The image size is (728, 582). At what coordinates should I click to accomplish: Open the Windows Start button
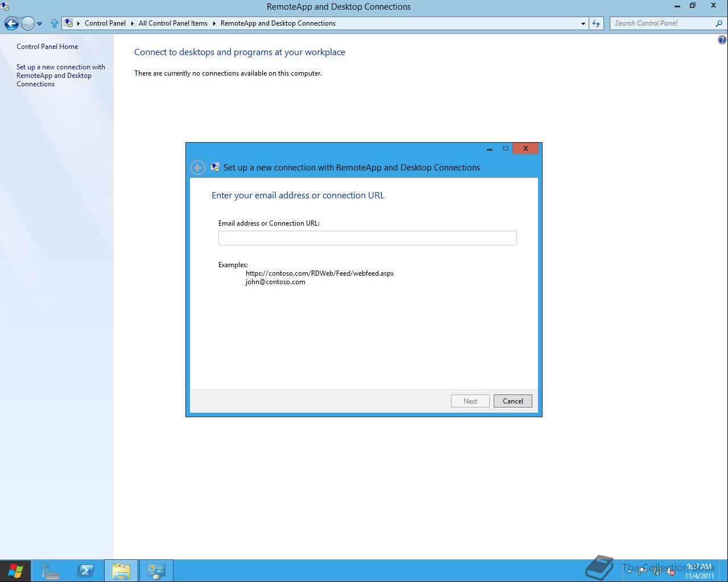[15, 571]
